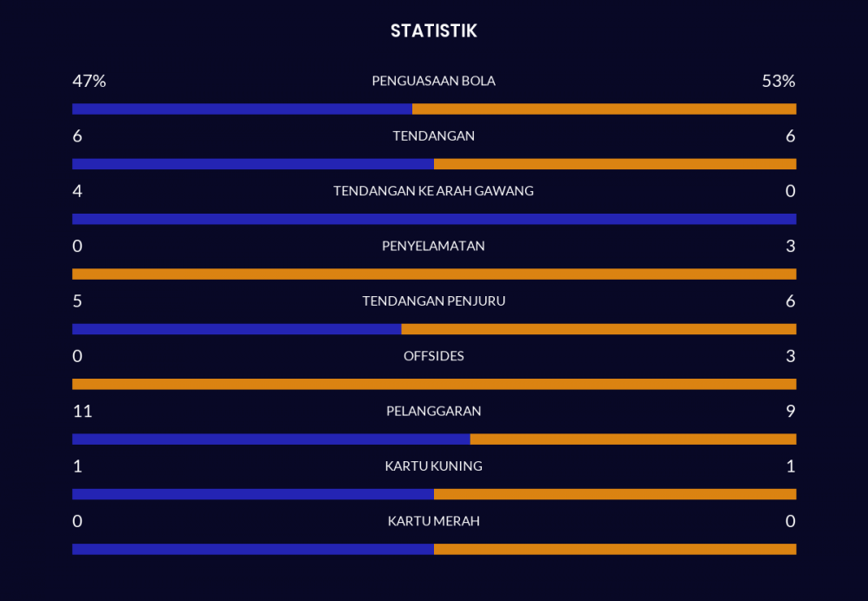The image size is (868, 601).
Task: Click the Tendangan Penjuru label
Action: pyautogui.click(x=433, y=301)
